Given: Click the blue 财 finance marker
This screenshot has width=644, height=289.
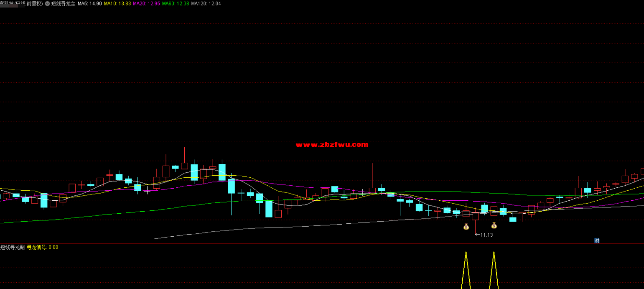Looking at the screenshot, I should click(x=597, y=240).
